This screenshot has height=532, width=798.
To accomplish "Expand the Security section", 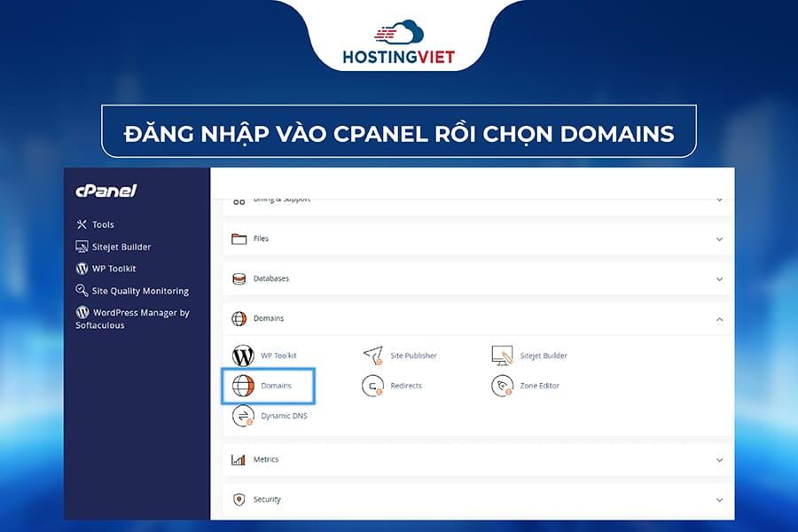I will click(720, 499).
